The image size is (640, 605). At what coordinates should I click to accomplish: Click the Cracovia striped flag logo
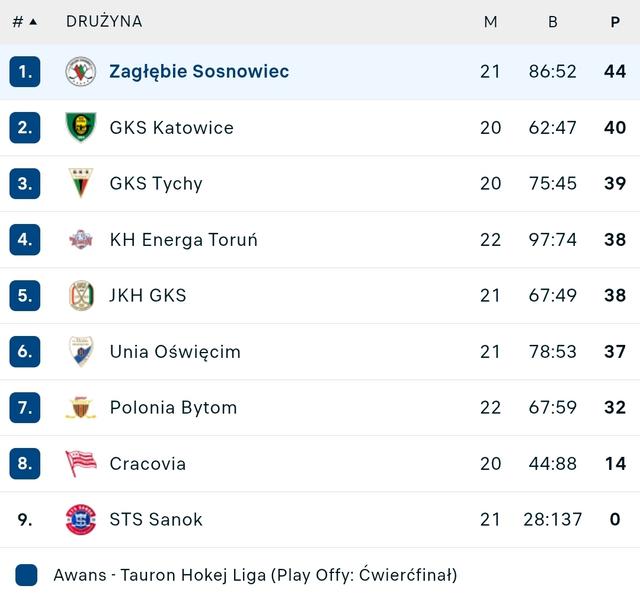[x=81, y=463]
